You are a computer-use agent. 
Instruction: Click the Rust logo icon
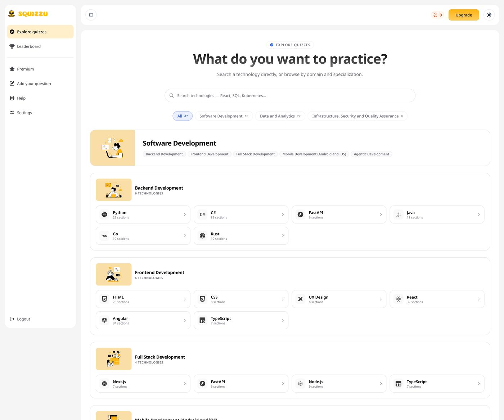click(202, 236)
